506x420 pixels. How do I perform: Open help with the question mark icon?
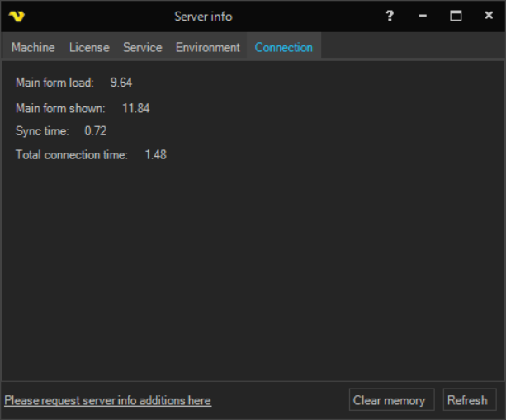tap(390, 16)
